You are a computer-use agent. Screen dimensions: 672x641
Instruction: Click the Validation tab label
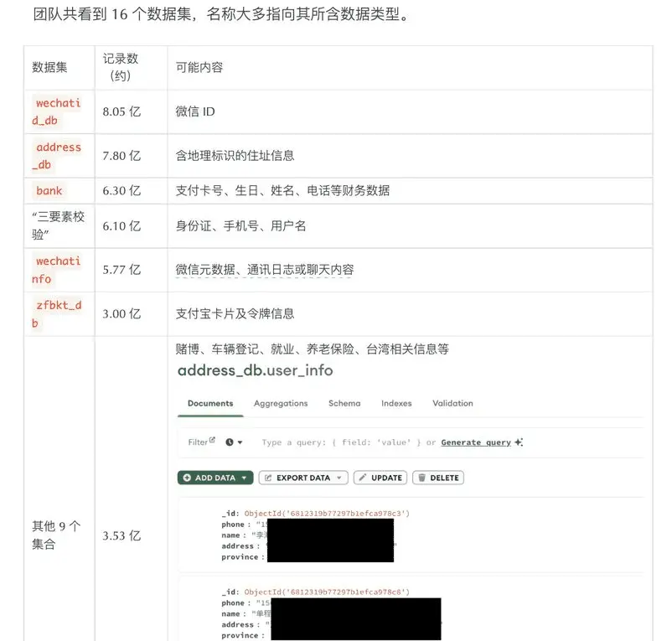(x=452, y=403)
